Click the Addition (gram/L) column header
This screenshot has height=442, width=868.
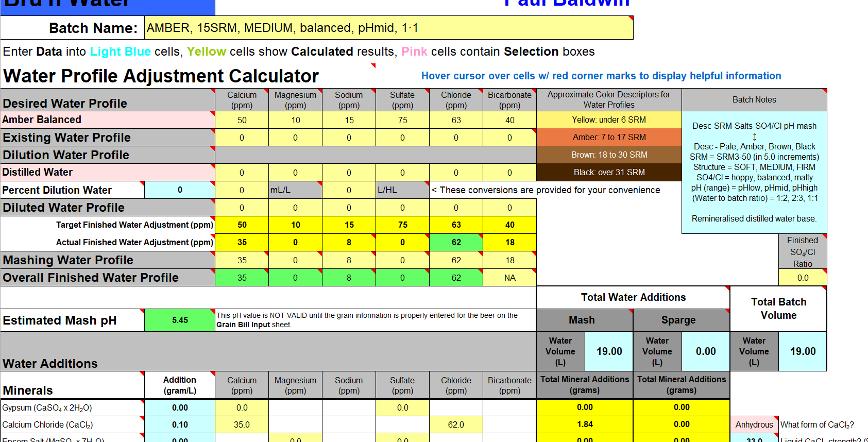pos(180,385)
